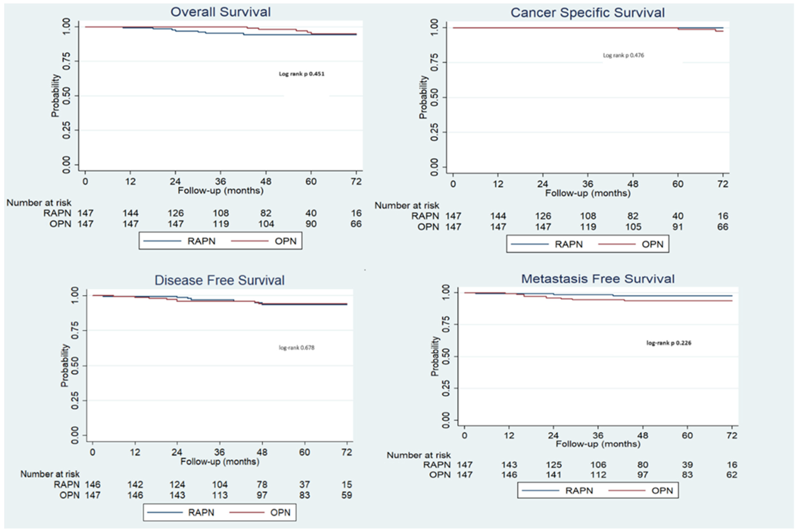This screenshot has height=532, width=798.
Task: Click Number at risk heading under Metastasis Free Survival
Action: click(418, 455)
